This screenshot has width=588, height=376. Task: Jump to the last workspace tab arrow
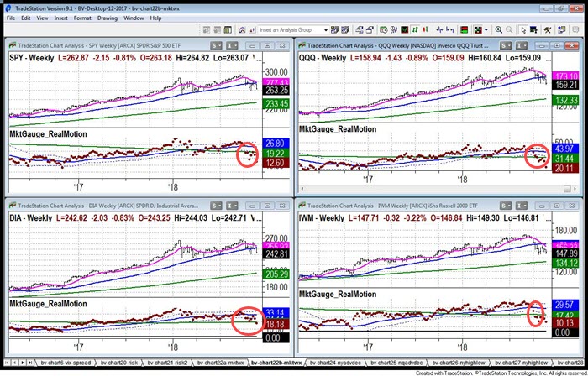click(x=30, y=363)
